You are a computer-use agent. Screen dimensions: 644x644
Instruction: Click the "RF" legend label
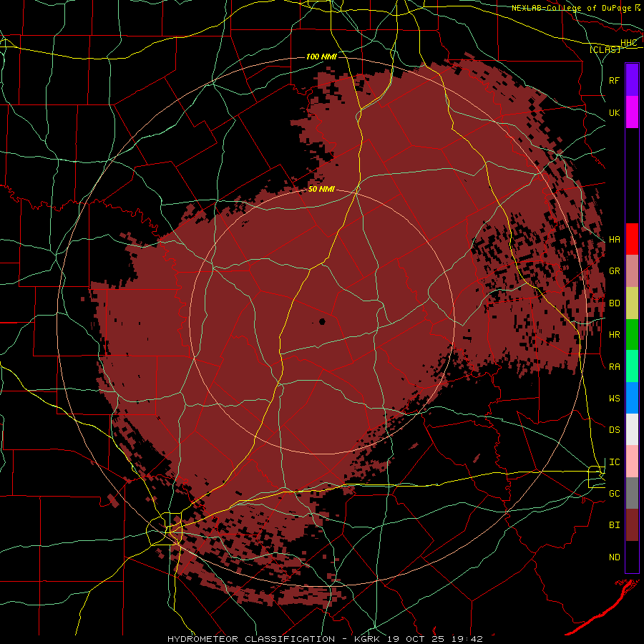click(x=615, y=80)
